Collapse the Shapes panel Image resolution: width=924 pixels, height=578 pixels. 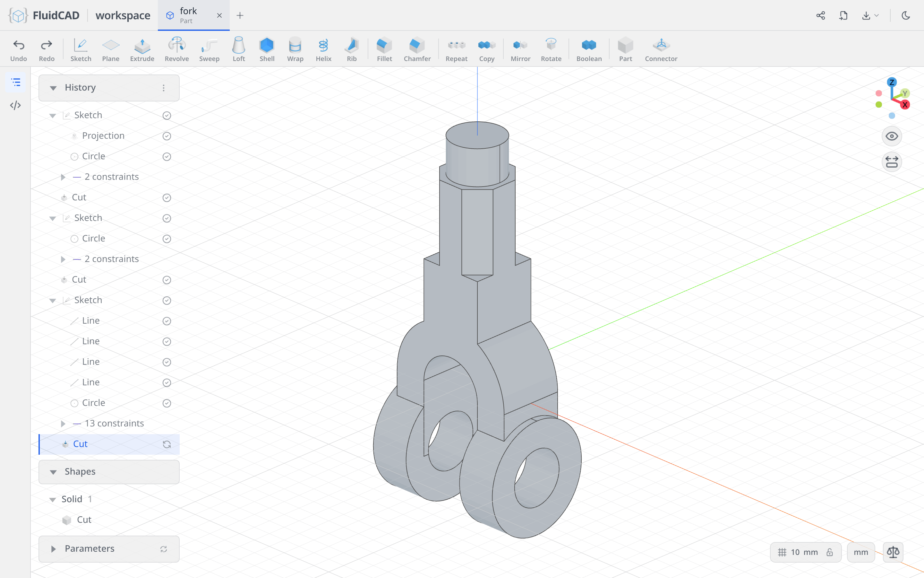[53, 472]
